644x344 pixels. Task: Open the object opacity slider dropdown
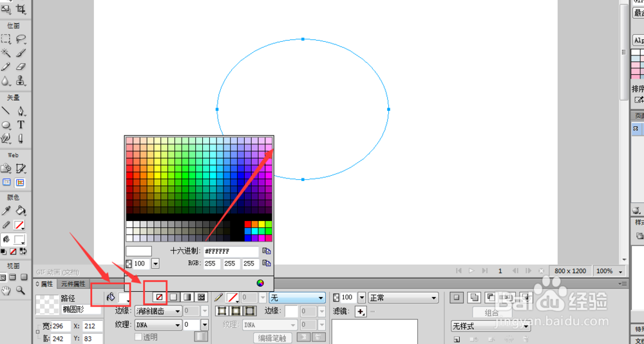[362, 298]
